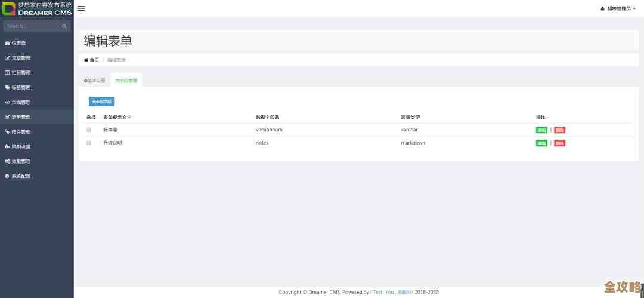Toggle the sidebar with the hamburger icon

[x=81, y=8]
